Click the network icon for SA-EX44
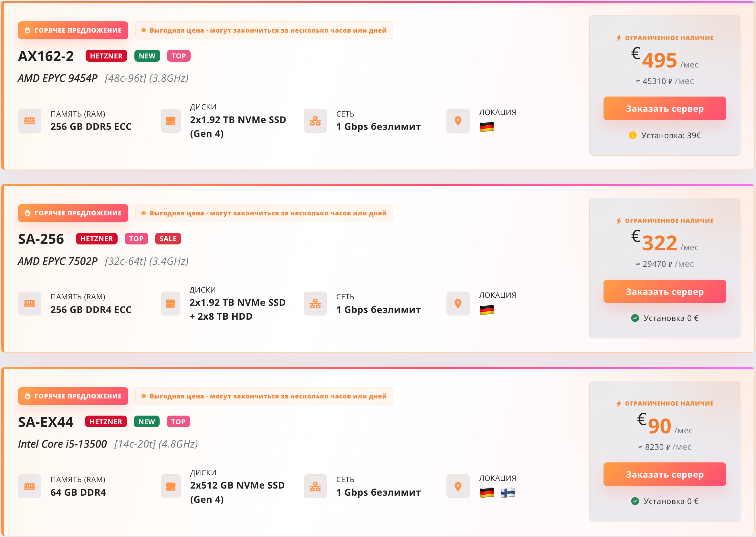 click(x=315, y=486)
